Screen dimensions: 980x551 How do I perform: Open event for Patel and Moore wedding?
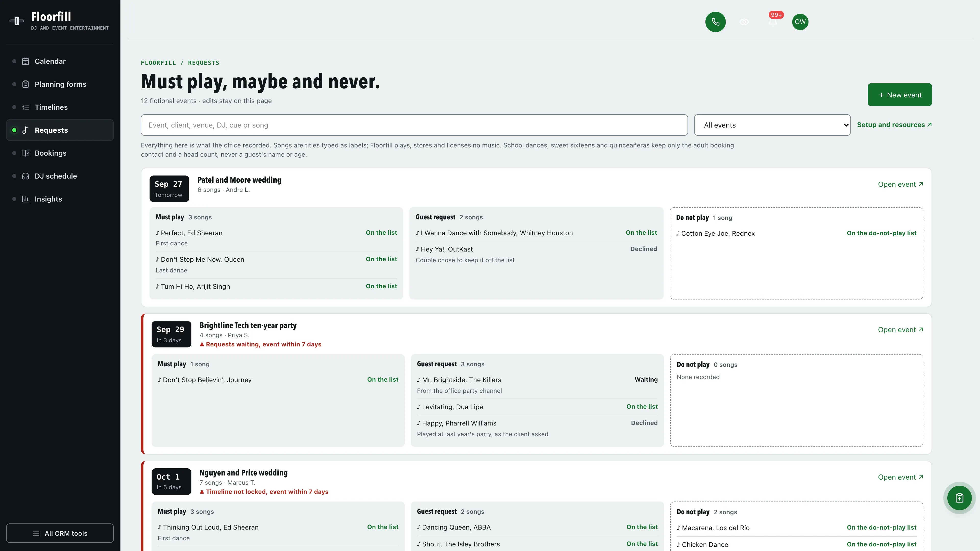[x=900, y=184]
